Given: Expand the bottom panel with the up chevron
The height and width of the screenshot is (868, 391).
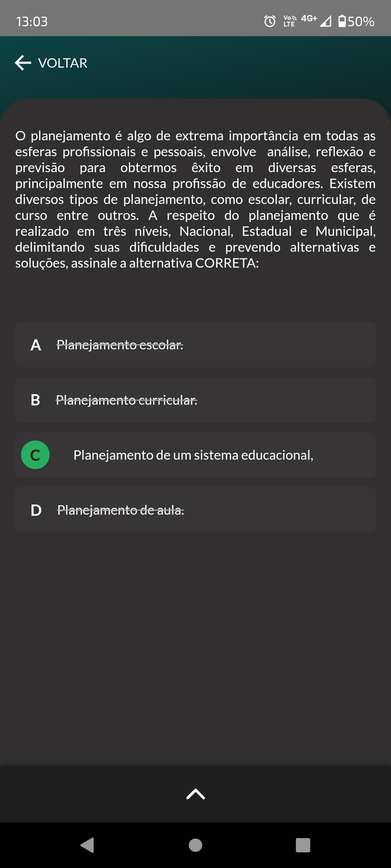Looking at the screenshot, I should [195, 794].
